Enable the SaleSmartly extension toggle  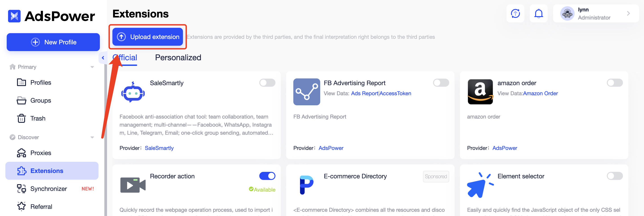pyautogui.click(x=267, y=83)
